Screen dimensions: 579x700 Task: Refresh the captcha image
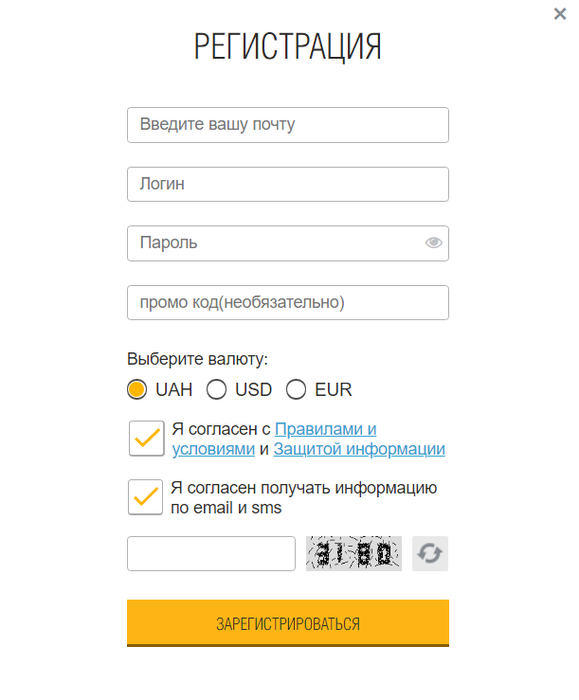coord(429,554)
